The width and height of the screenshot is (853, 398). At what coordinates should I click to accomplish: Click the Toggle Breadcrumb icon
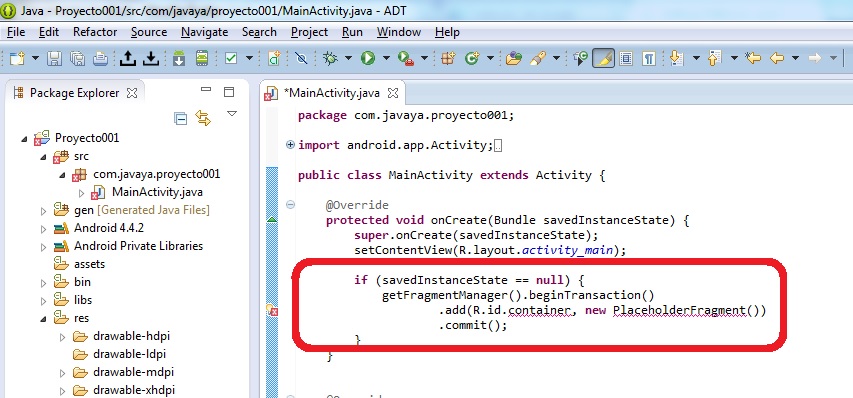580,58
